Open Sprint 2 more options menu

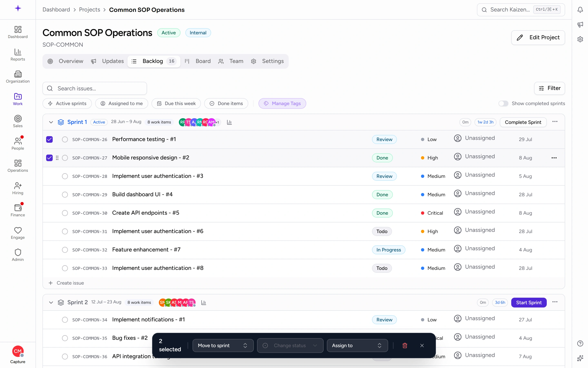point(555,302)
